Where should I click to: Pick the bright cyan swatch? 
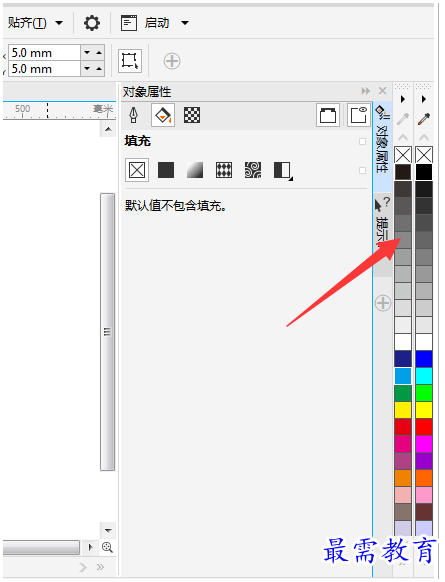pos(424,376)
